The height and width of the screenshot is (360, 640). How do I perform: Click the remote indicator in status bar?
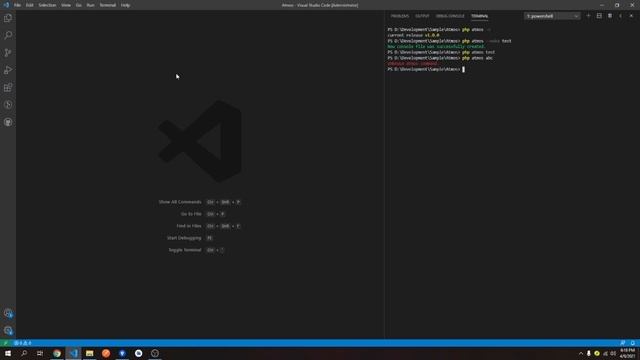pos(5,343)
